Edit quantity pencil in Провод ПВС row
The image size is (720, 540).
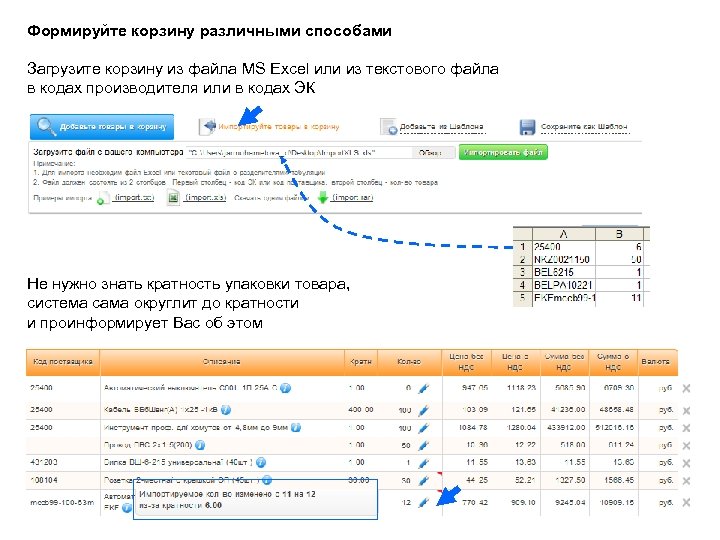point(424,445)
